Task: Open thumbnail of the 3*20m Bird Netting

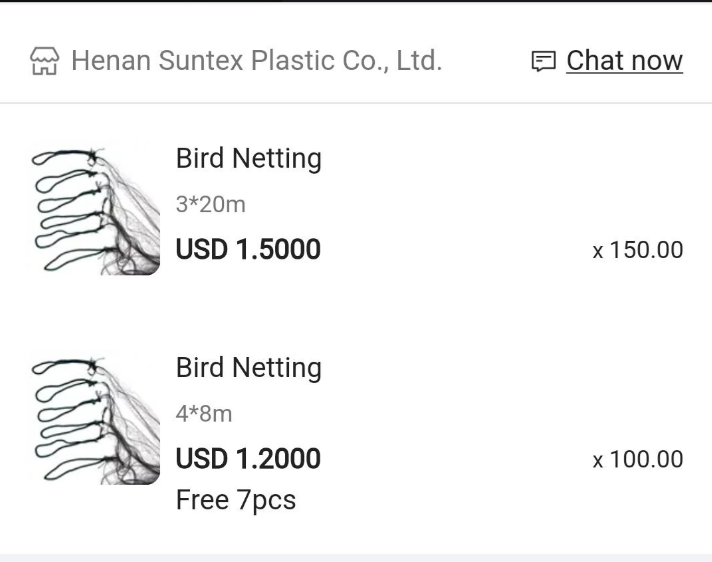Action: (95, 211)
